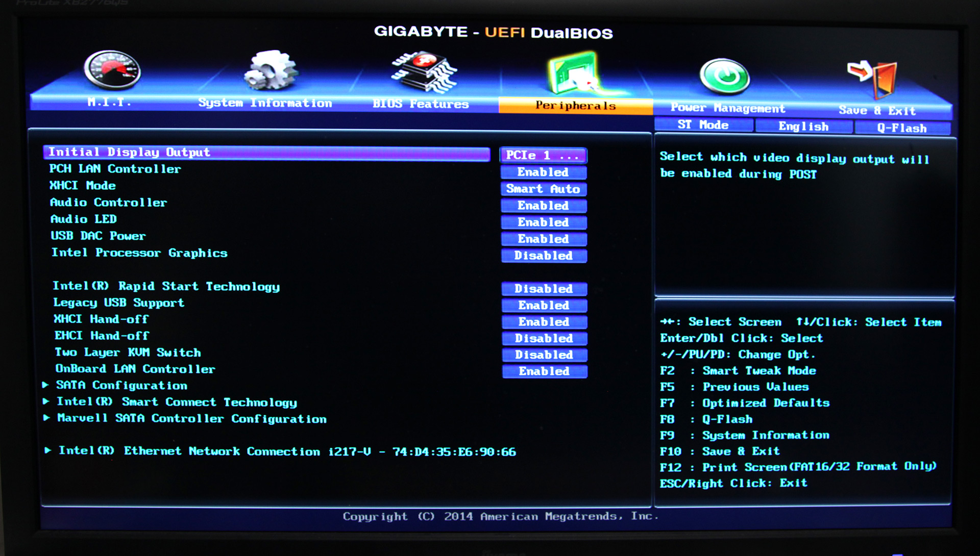Viewport: 980px width, 556px height.
Task: Click the American Megatrends copyright line
Action: [x=501, y=516]
